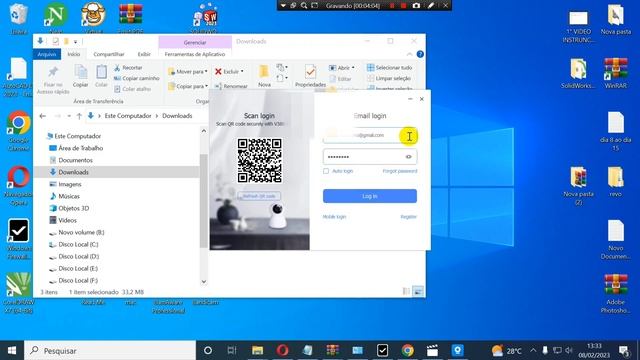Enable the Auto login checkbox
Screen dimensions: 640x360
(326, 171)
